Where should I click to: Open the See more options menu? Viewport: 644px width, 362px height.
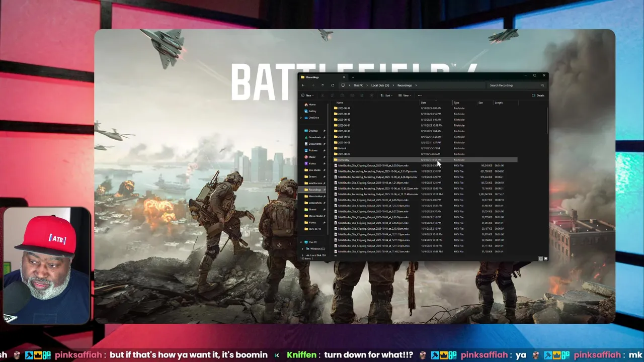[x=420, y=96]
